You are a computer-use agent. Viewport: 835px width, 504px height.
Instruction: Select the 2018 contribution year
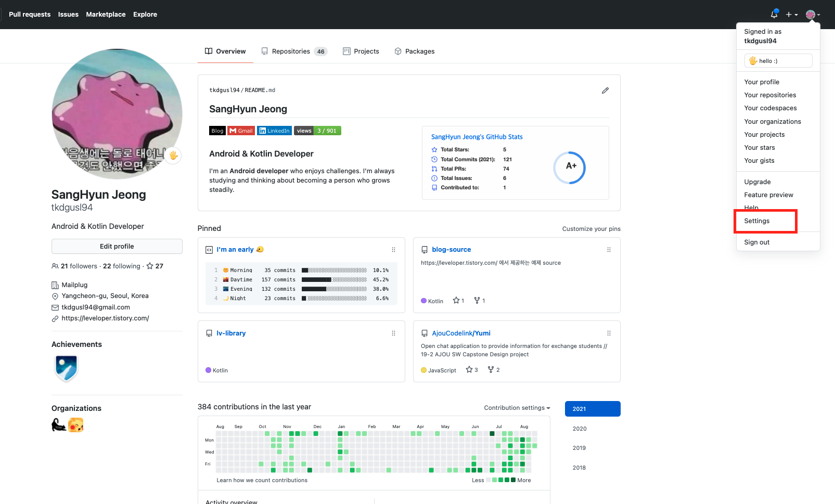coord(593,468)
